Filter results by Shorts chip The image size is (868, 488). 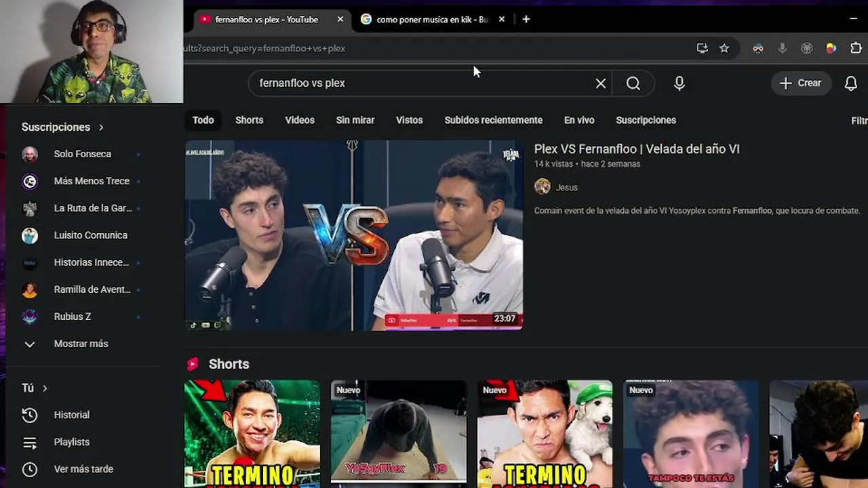click(x=249, y=120)
